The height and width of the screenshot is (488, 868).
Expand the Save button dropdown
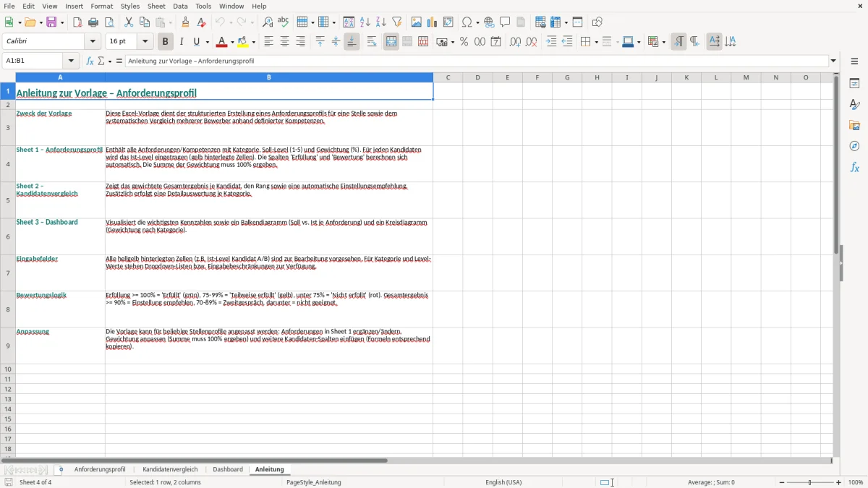pos(62,22)
